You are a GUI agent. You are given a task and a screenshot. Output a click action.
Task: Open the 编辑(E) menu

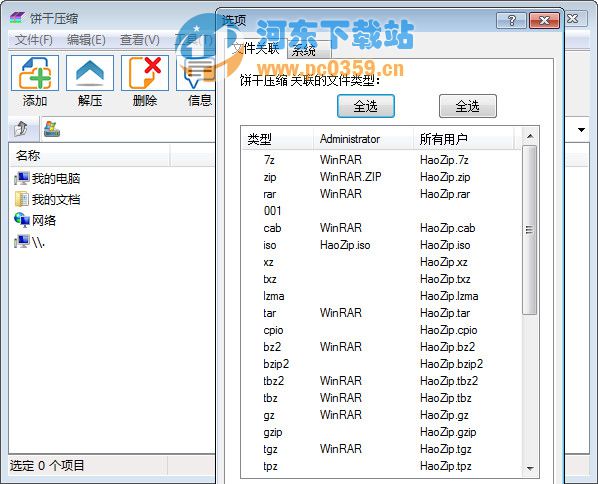tap(86, 40)
